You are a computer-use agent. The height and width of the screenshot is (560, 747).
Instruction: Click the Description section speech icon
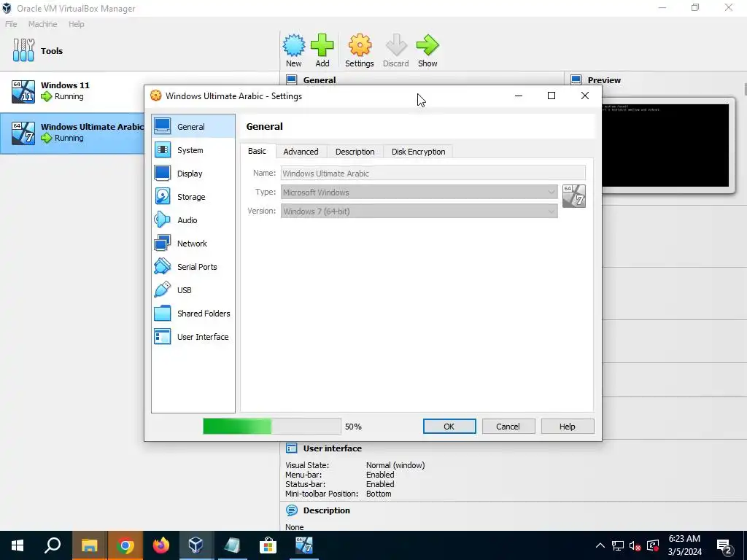[x=292, y=510]
